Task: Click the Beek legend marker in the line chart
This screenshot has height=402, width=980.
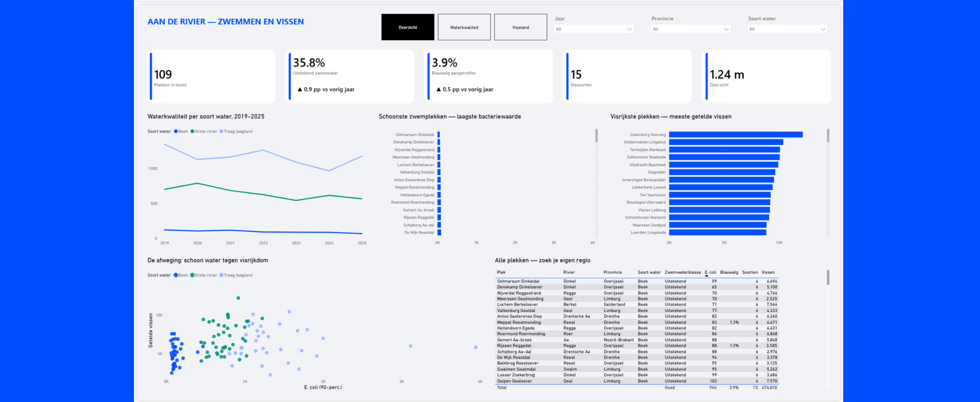Action: point(176,131)
